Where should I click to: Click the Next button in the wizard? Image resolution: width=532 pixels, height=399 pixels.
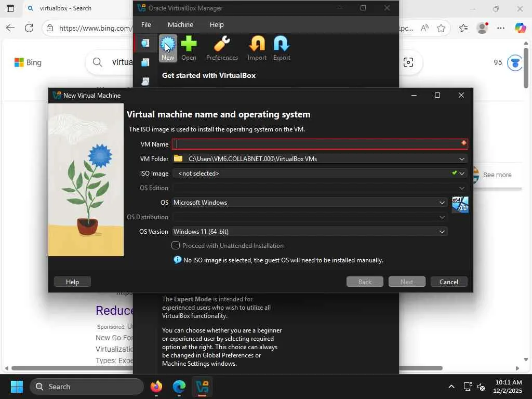point(406,282)
